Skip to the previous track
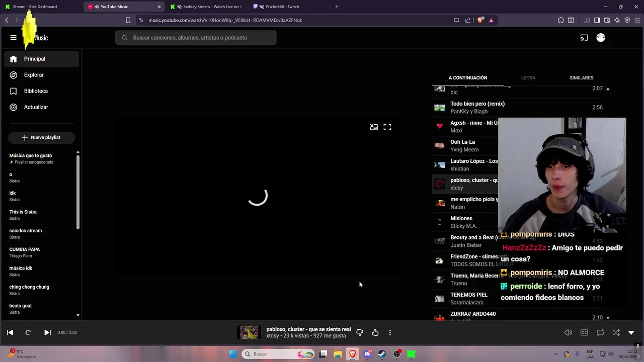 pyautogui.click(x=10, y=332)
